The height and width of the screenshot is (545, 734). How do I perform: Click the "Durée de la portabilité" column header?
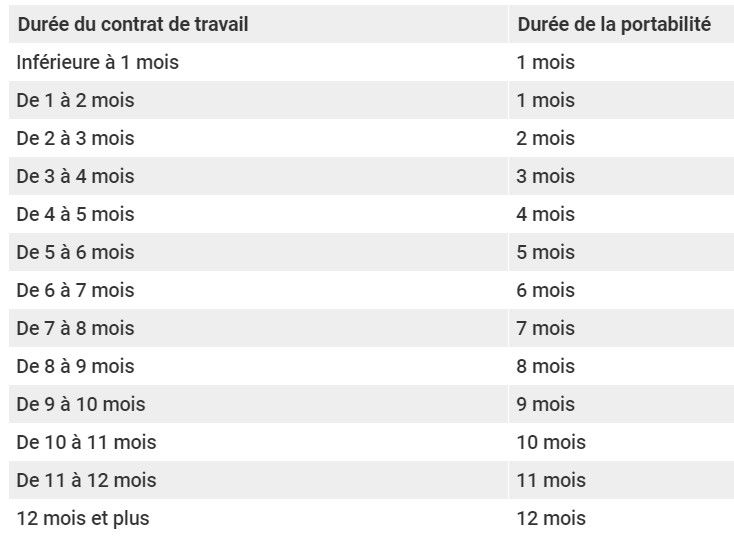(x=613, y=25)
